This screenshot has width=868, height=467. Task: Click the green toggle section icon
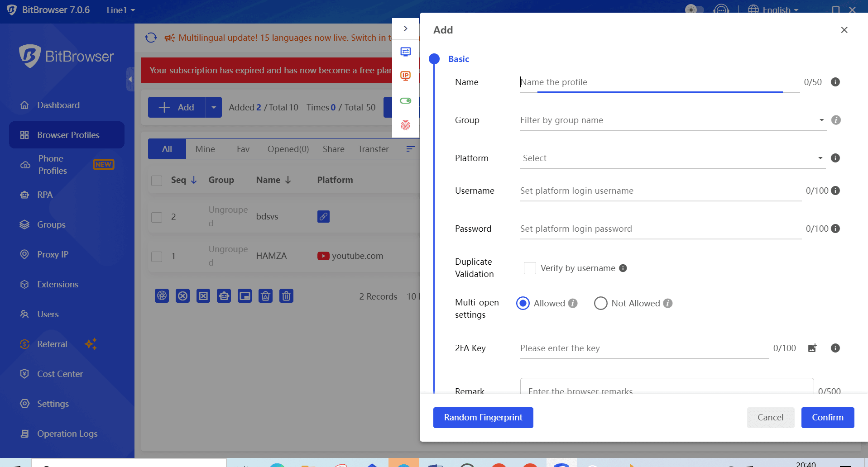point(406,100)
